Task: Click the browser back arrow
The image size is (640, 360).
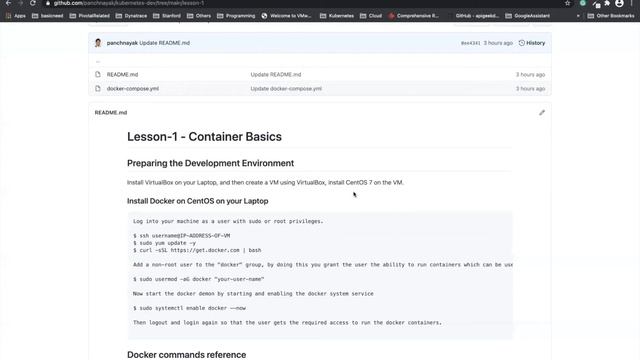Action: [x=8, y=3]
